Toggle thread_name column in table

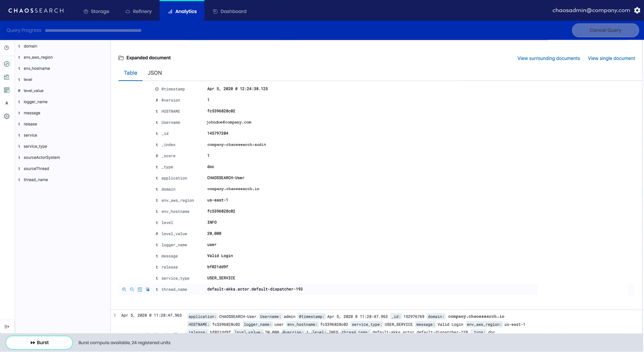click(140, 289)
